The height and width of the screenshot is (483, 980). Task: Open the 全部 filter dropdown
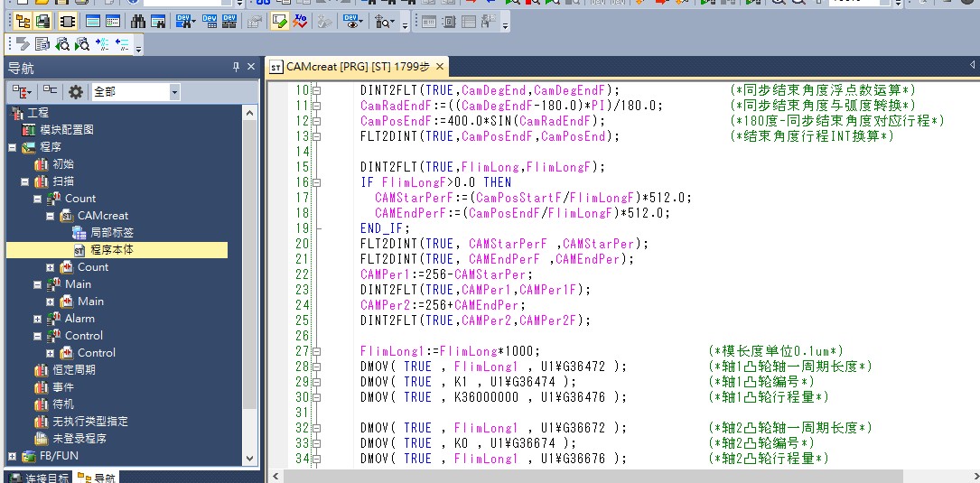click(x=174, y=92)
